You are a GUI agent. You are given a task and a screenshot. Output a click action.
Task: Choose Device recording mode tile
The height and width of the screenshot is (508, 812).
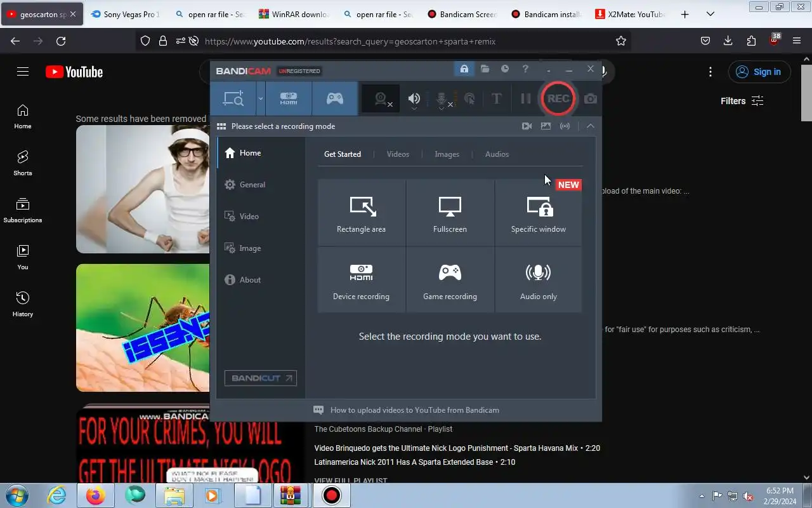361,280
